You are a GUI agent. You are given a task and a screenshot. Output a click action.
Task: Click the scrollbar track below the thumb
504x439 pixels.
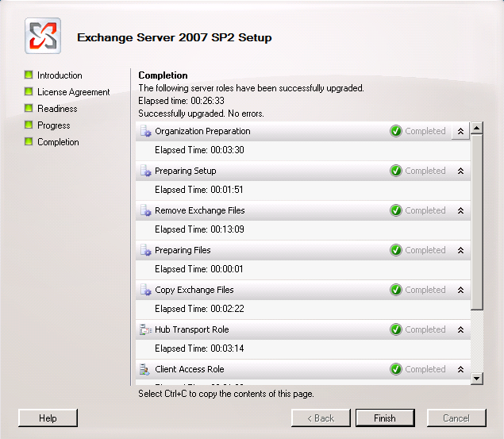(x=477, y=341)
